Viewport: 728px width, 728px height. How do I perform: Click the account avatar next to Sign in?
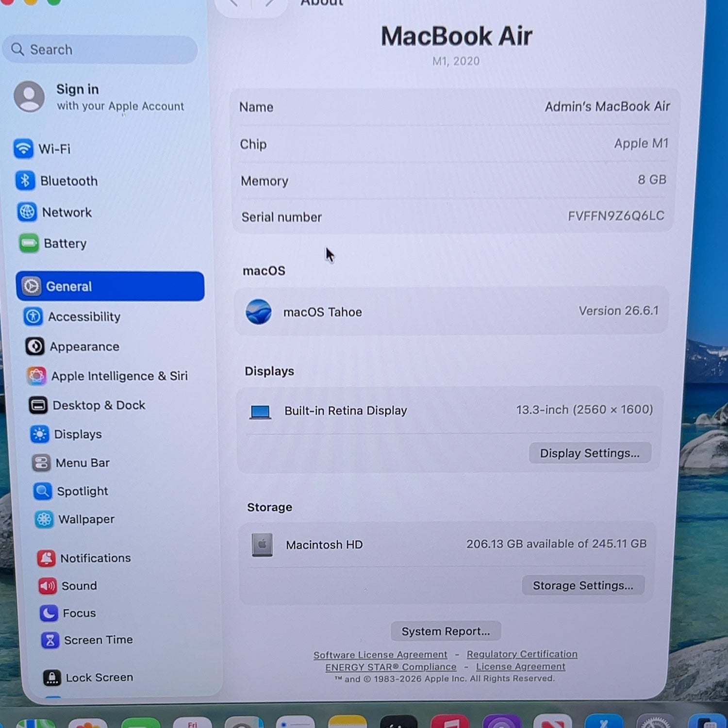(30, 97)
